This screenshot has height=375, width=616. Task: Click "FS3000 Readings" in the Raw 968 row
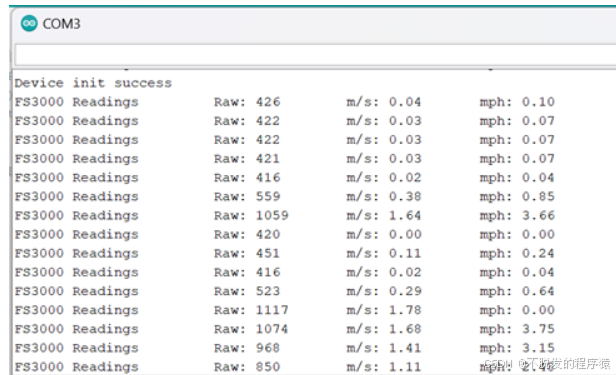tap(77, 348)
